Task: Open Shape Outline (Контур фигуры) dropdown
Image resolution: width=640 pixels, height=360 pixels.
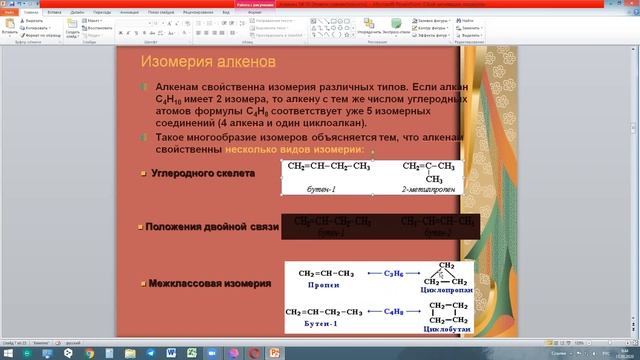Action: tap(431, 28)
